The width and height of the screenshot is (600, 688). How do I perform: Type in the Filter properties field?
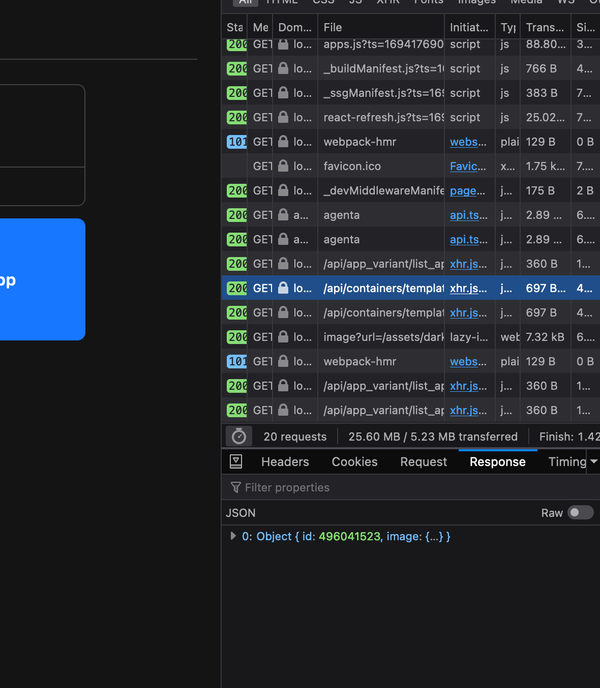pyautogui.click(x=400, y=488)
